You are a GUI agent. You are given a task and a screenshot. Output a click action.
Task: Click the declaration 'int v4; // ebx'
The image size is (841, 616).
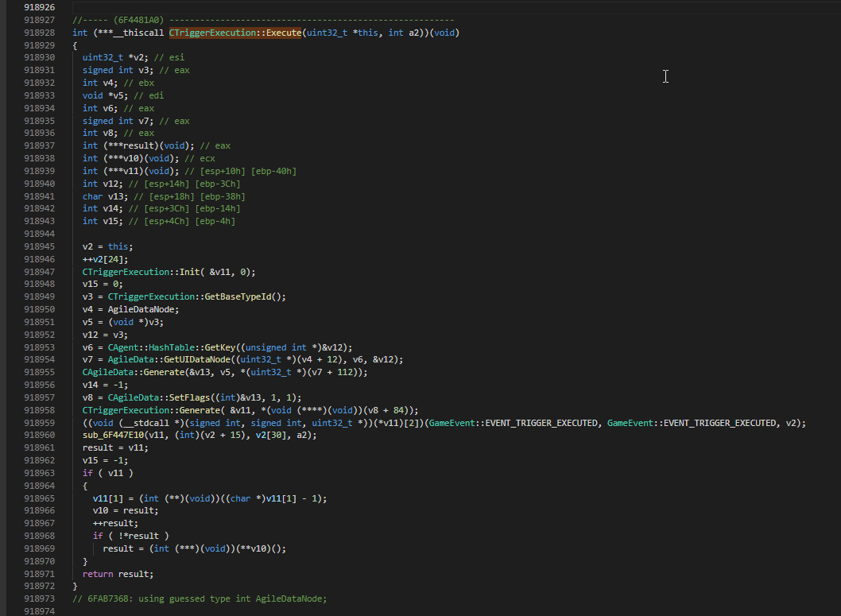pyautogui.click(x=118, y=83)
